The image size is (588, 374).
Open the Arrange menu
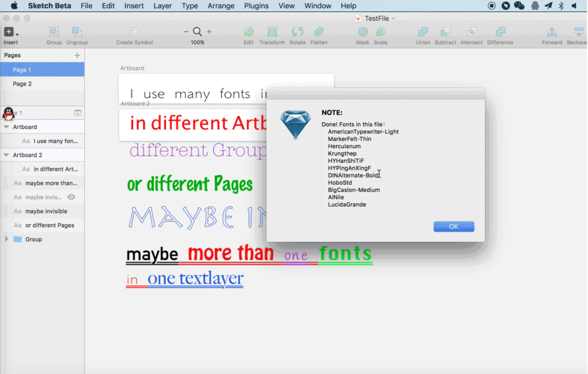(221, 6)
